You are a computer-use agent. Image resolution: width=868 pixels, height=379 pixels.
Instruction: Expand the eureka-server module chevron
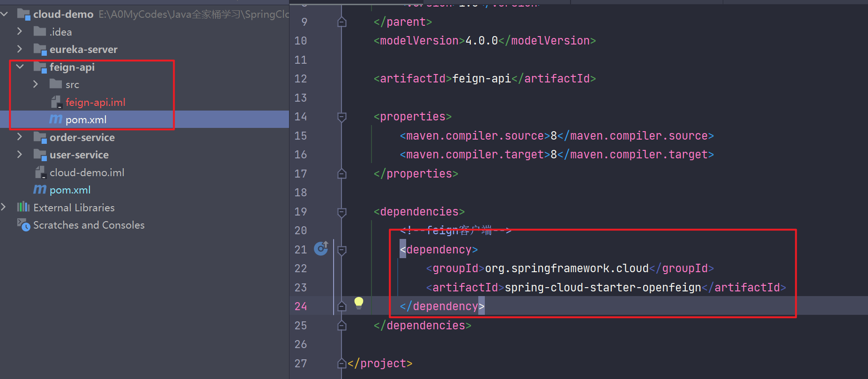coord(20,49)
